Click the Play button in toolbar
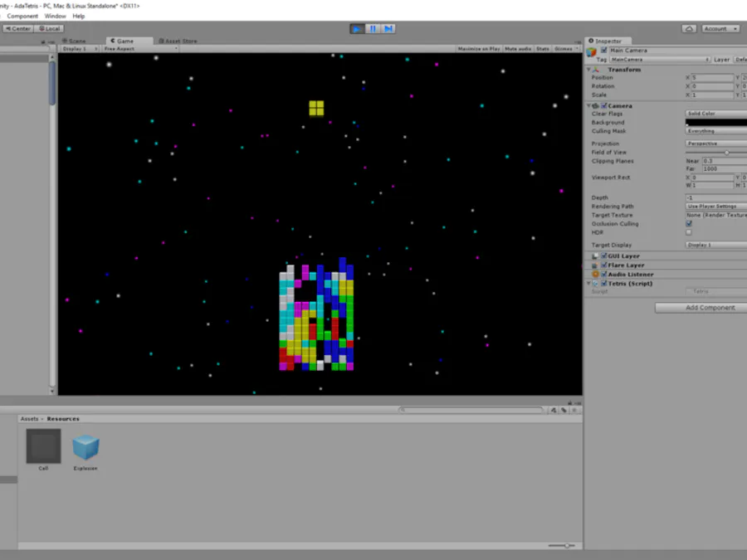 356,28
